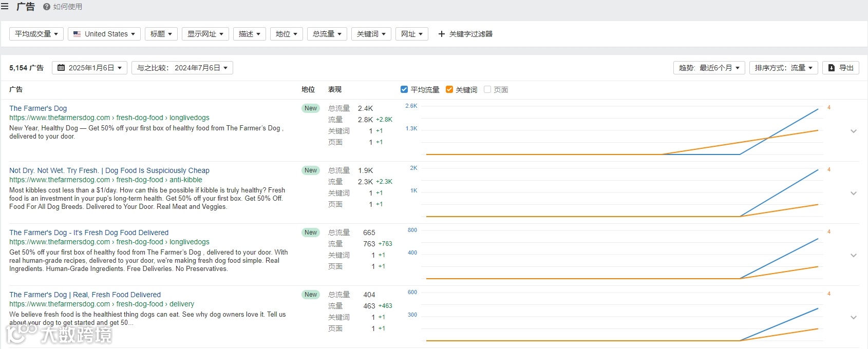Click the +2.8K traffic change value
The width and height of the screenshot is (868, 349).
pyautogui.click(x=384, y=120)
